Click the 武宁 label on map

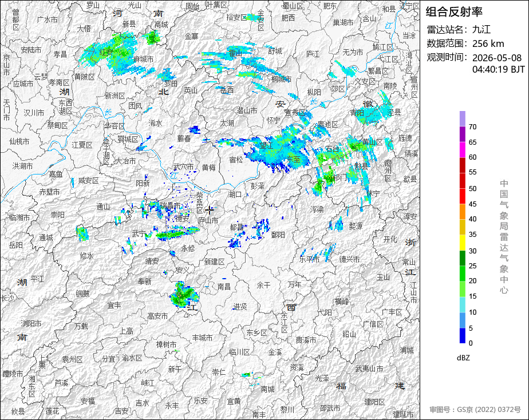tap(139, 233)
